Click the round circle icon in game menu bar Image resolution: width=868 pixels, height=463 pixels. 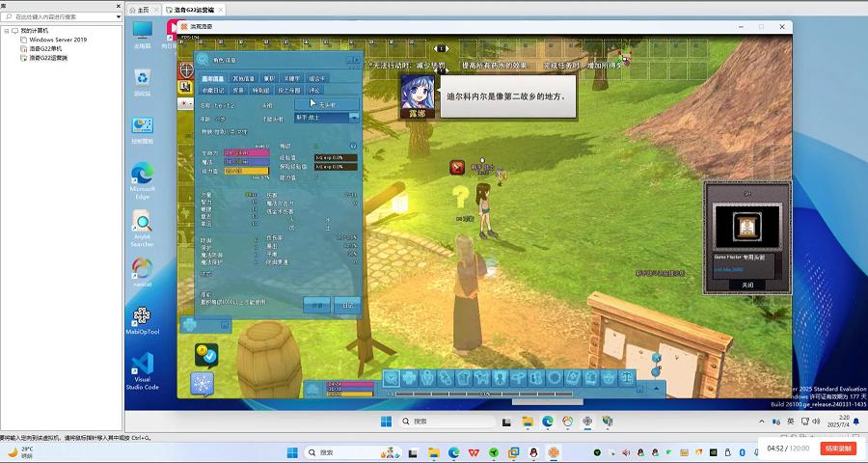pos(555,378)
